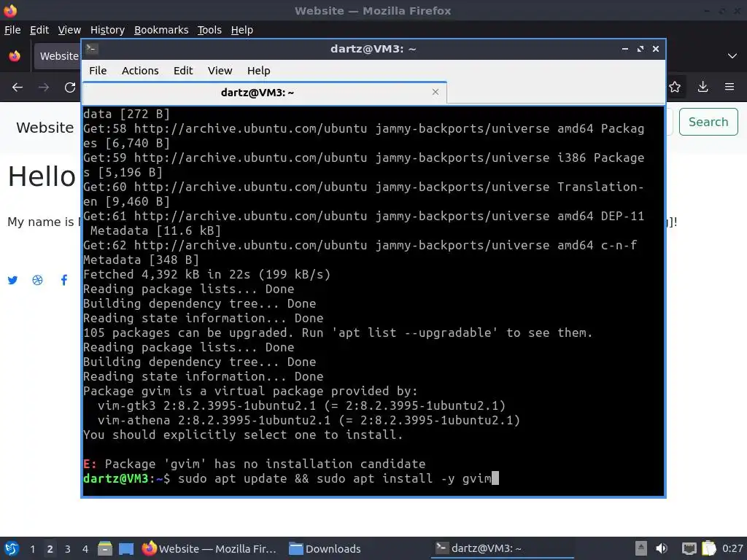Open the terminal File menu

pos(98,71)
